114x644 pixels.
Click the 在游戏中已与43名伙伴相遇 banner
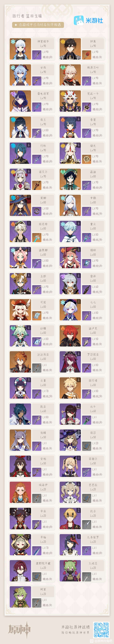coord(38,25)
